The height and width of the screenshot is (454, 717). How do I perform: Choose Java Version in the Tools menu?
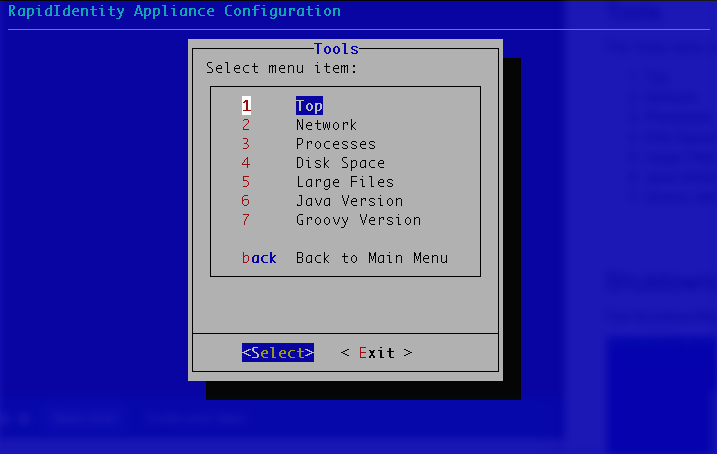pos(349,201)
